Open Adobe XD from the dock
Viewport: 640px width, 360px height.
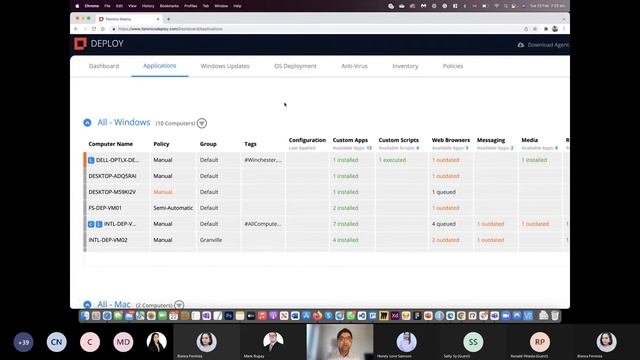tap(395, 316)
